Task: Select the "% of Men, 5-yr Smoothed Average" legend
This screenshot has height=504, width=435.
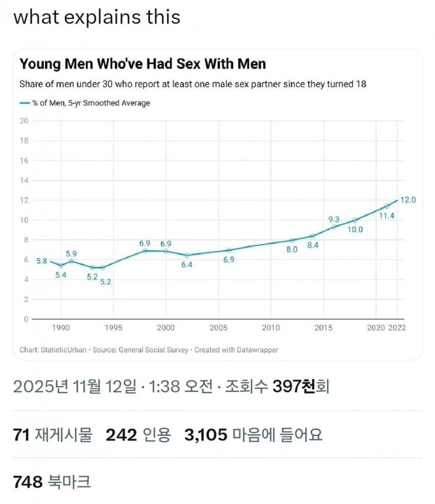Action: tap(84, 103)
